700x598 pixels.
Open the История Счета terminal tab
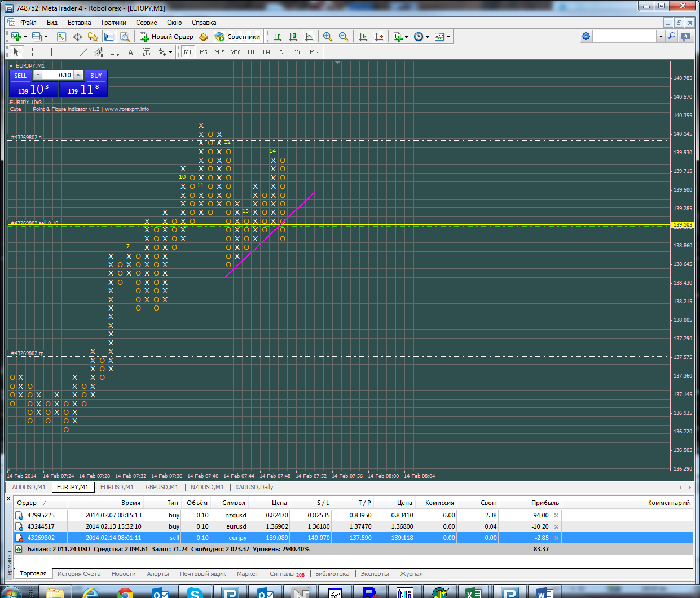click(79, 574)
